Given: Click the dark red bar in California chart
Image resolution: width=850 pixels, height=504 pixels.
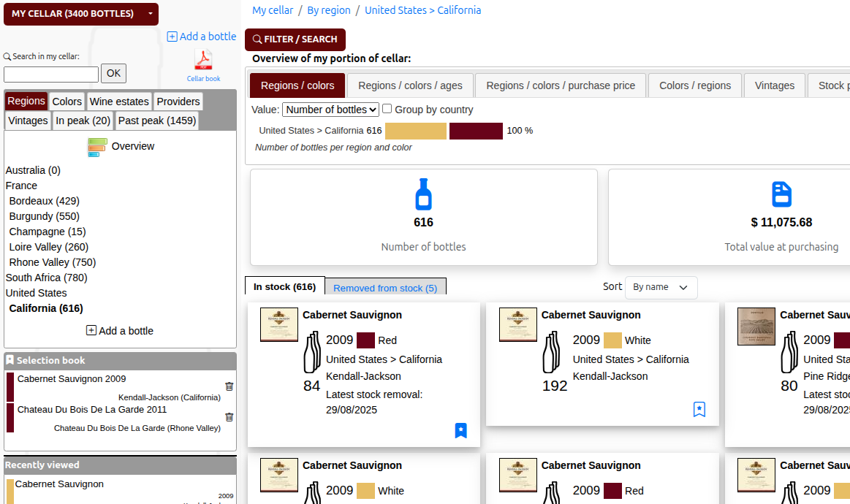Looking at the screenshot, I should [x=476, y=131].
